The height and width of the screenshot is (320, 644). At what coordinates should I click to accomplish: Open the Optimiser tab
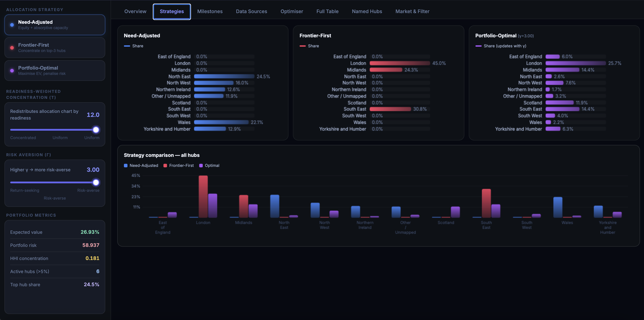click(292, 12)
